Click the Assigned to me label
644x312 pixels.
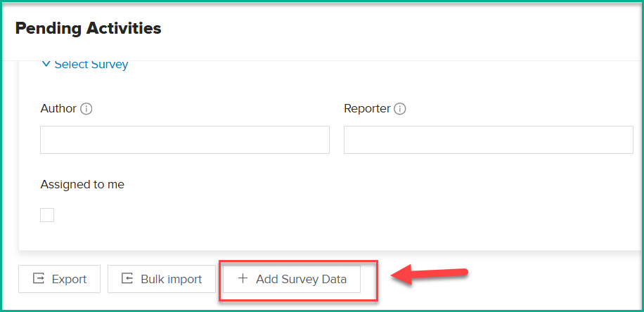click(x=82, y=185)
